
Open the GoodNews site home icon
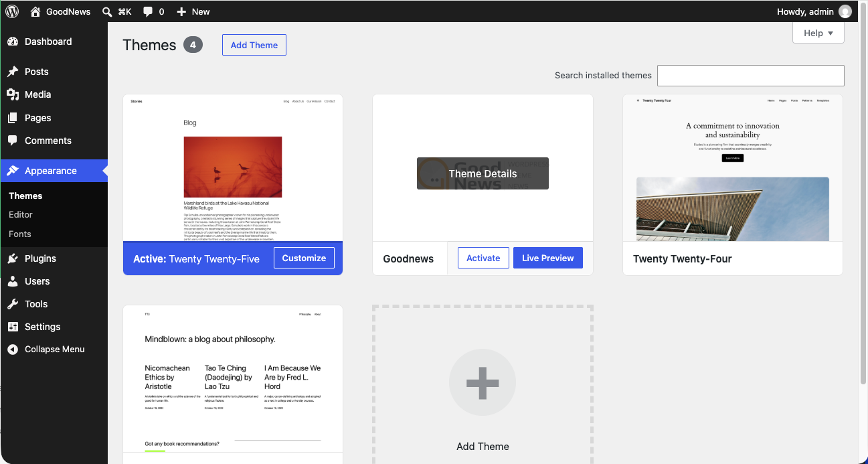pyautogui.click(x=36, y=11)
